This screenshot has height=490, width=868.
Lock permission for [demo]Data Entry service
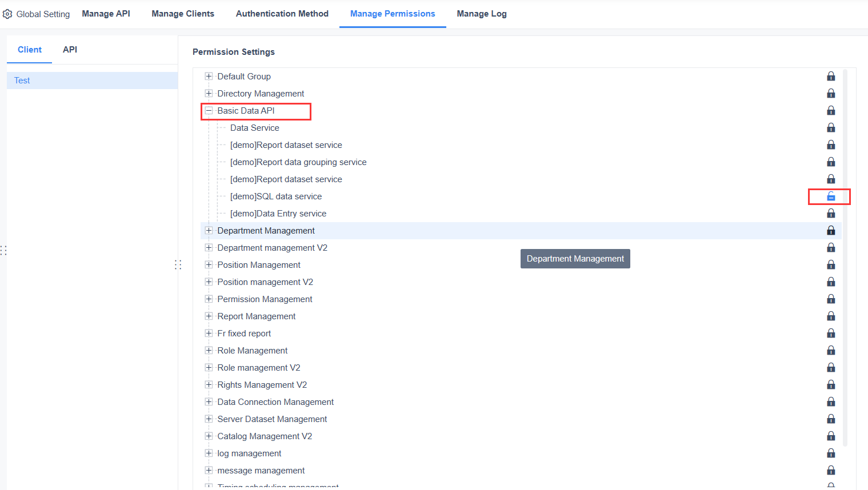(x=831, y=213)
